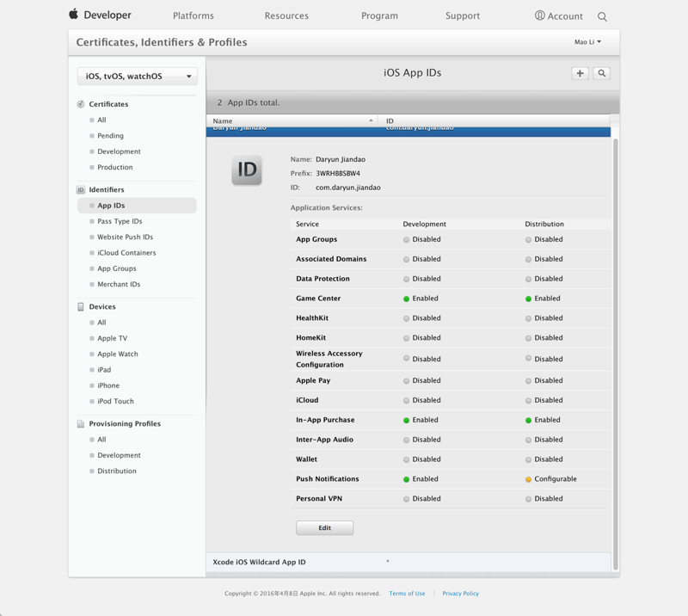This screenshot has width=688, height=616.
Task: Add a new App ID with plus button
Action: [x=580, y=73]
